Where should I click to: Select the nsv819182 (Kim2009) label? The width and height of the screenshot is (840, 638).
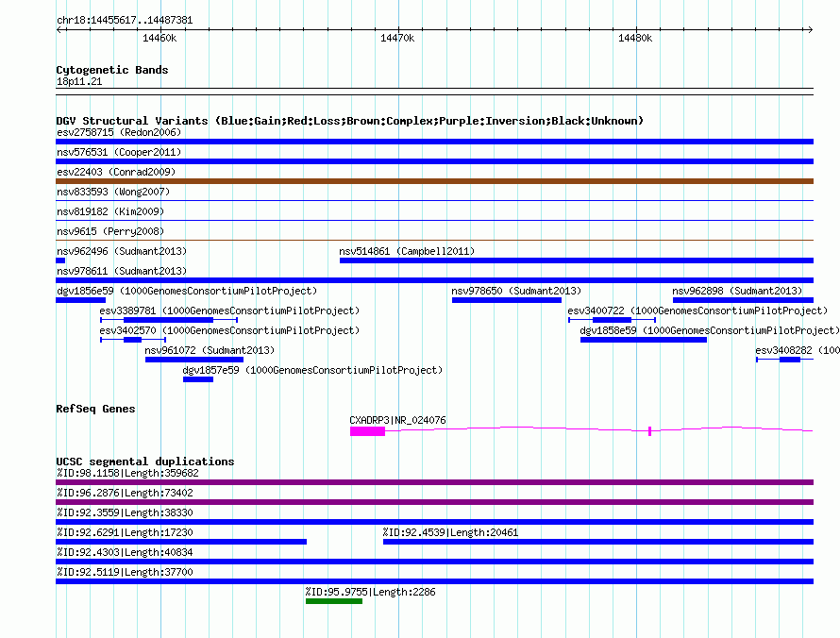pyautogui.click(x=110, y=211)
